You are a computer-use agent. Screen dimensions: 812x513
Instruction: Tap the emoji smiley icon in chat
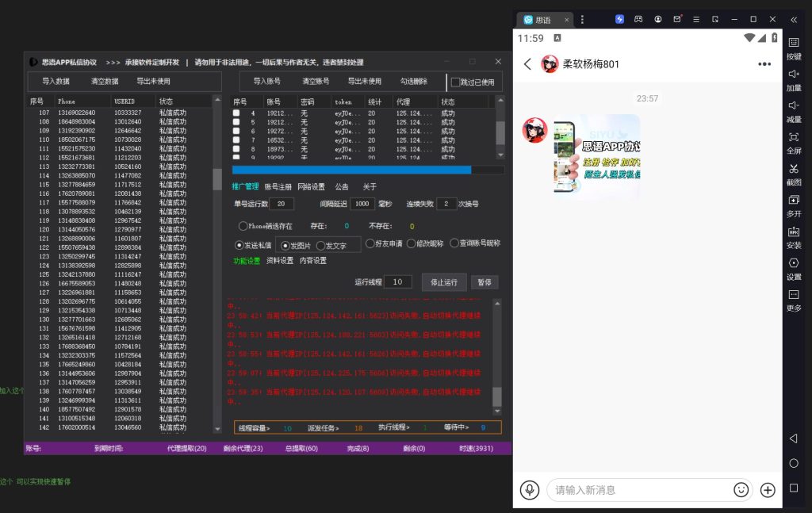click(741, 490)
